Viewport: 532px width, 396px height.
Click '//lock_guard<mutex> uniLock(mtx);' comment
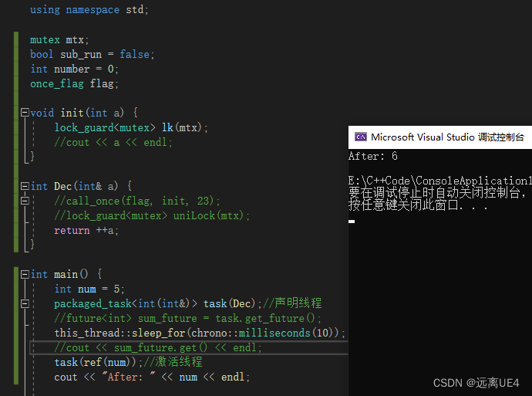[152, 215]
